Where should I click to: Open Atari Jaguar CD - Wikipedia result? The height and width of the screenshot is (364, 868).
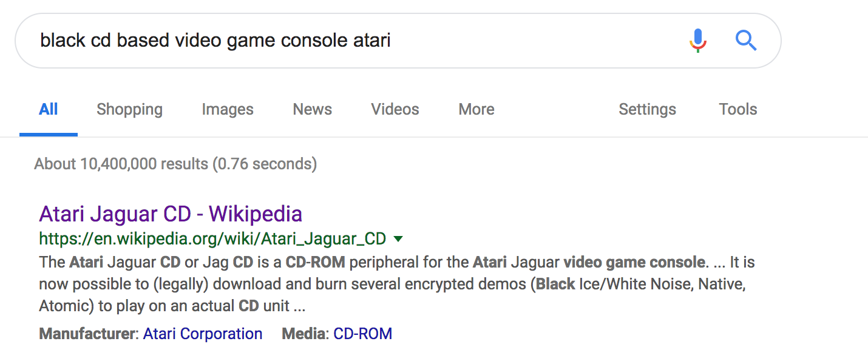coord(171,214)
